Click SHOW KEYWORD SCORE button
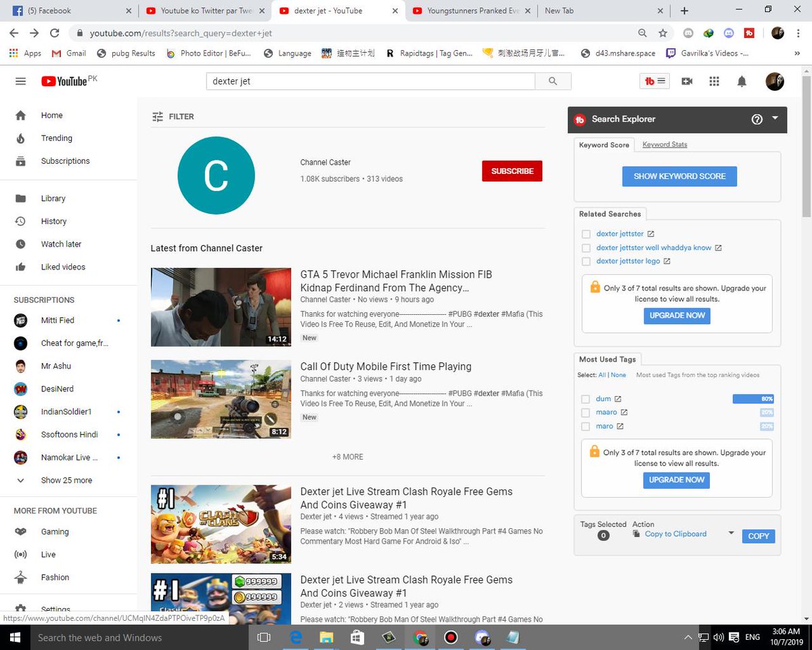812x650 pixels. tap(679, 176)
